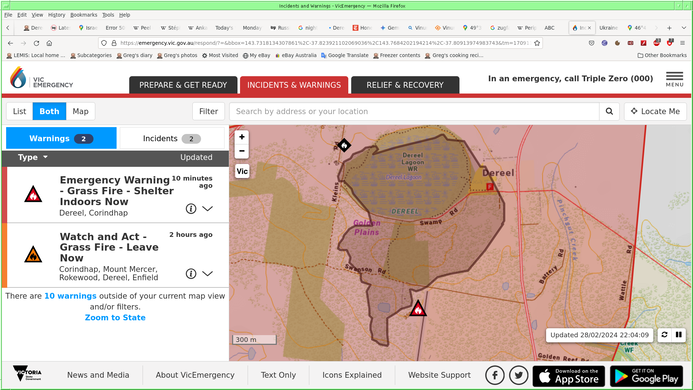Open the Other Bookmarks folder
The image size is (693, 390).
662,55
